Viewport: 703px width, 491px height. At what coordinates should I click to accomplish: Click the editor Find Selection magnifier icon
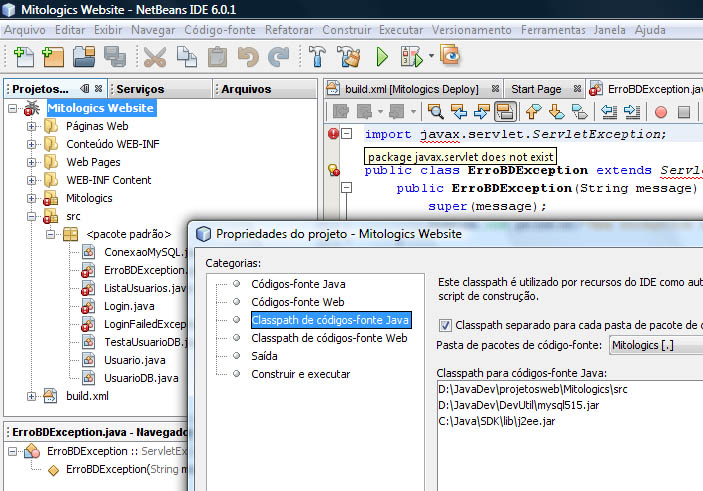click(x=435, y=111)
